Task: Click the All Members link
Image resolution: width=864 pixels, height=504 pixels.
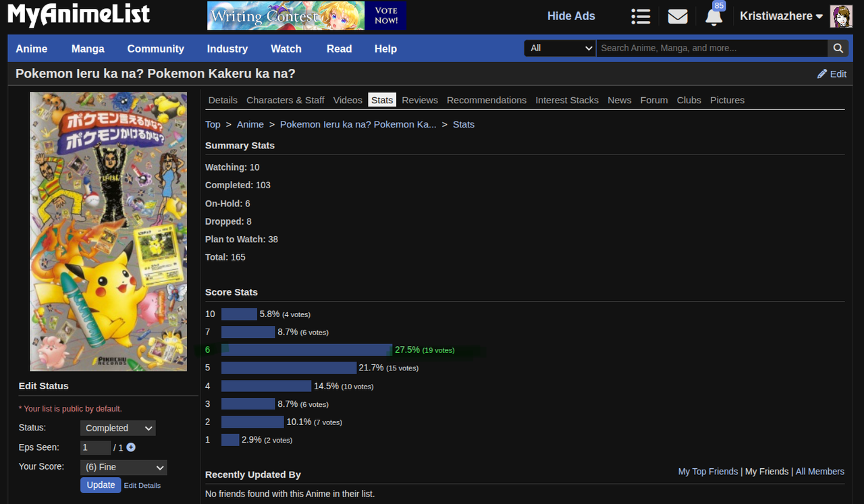Action: coord(820,472)
